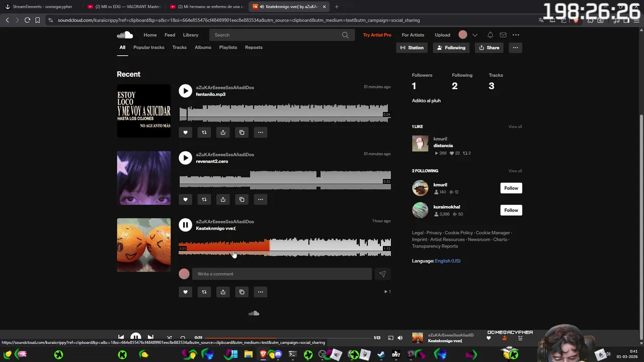The height and width of the screenshot is (362, 644).
Task: Repost the revenant2.cero track
Action: 204,200
